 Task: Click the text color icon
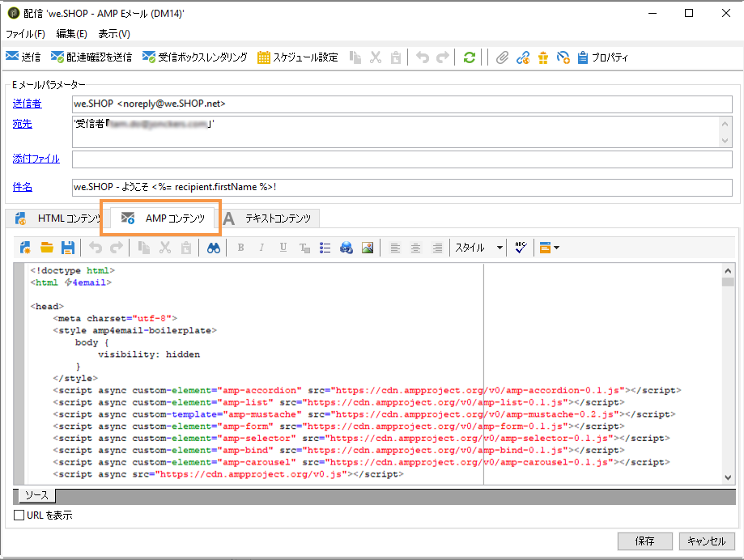coord(304,247)
